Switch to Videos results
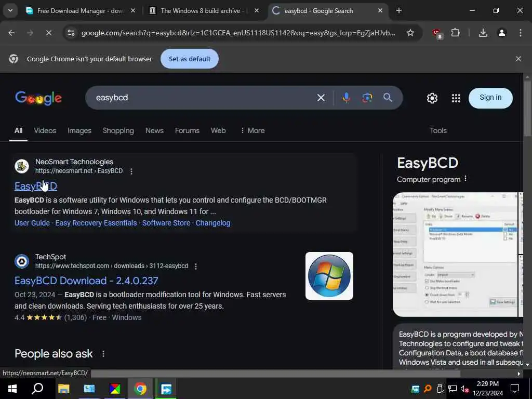The width and height of the screenshot is (532, 399). tap(45, 130)
